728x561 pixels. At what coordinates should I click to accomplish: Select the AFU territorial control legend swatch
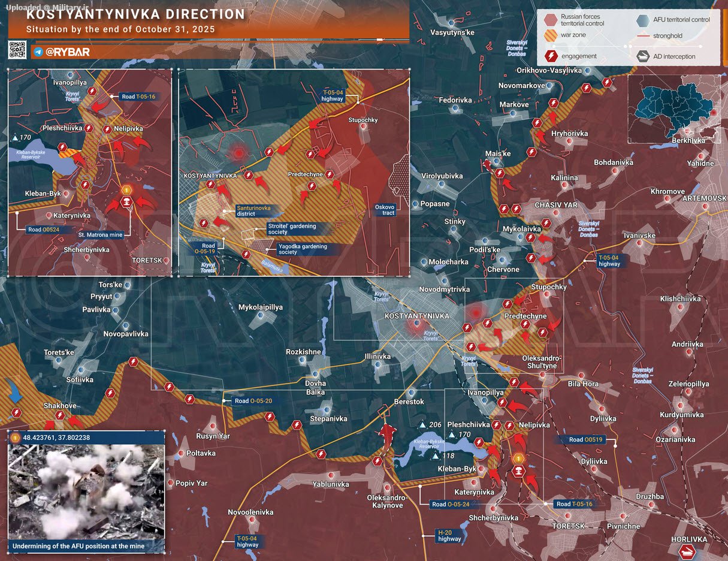tap(643, 20)
